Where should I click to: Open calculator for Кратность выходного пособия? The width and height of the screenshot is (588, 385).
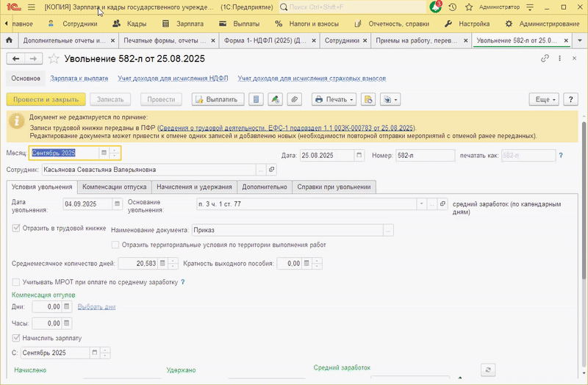click(306, 264)
